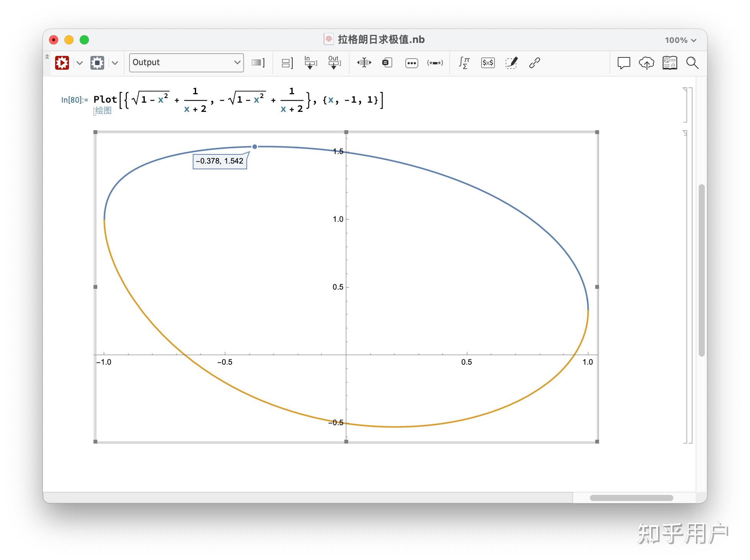Open the documentation center book icon

click(x=670, y=63)
